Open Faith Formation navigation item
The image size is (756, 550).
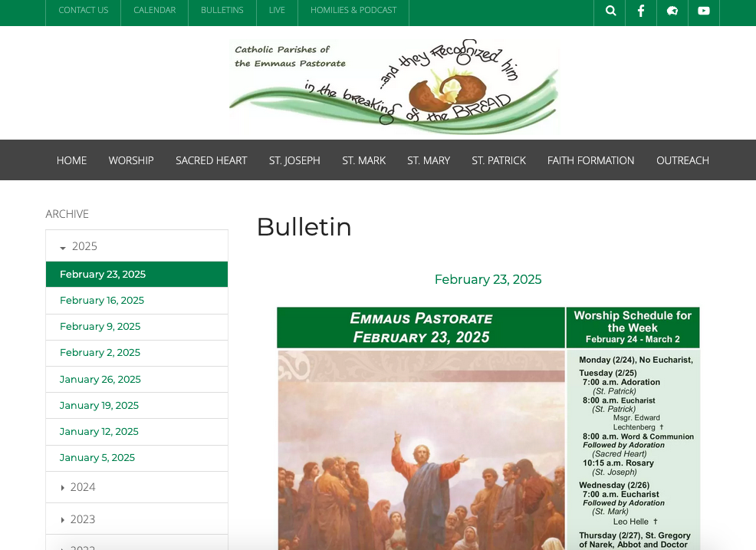pyautogui.click(x=590, y=160)
